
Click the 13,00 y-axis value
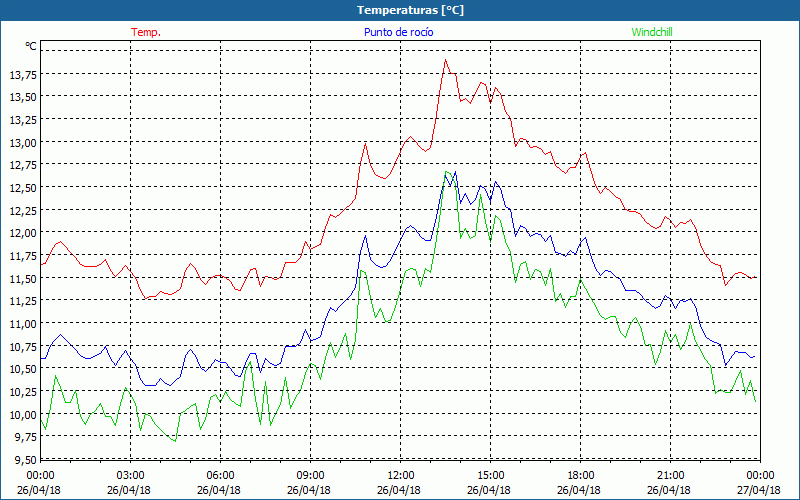click(23, 143)
